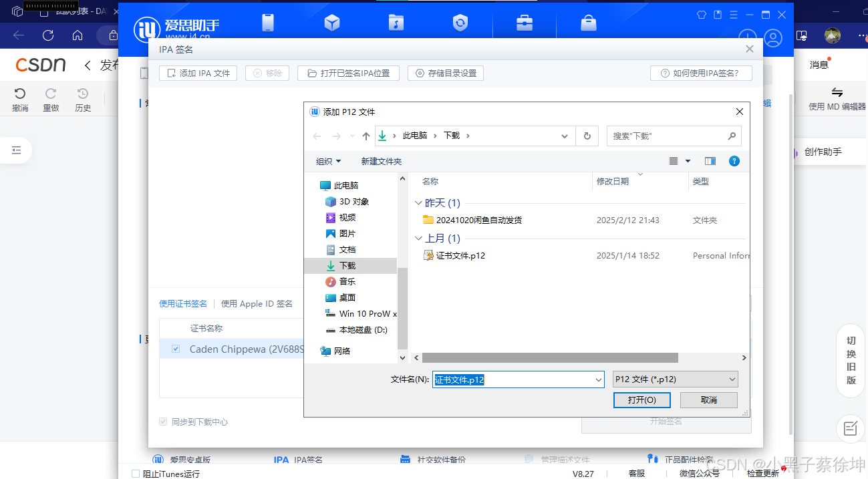Click the CSDN 历史 history icon
This screenshot has width=868, height=479.
click(83, 94)
